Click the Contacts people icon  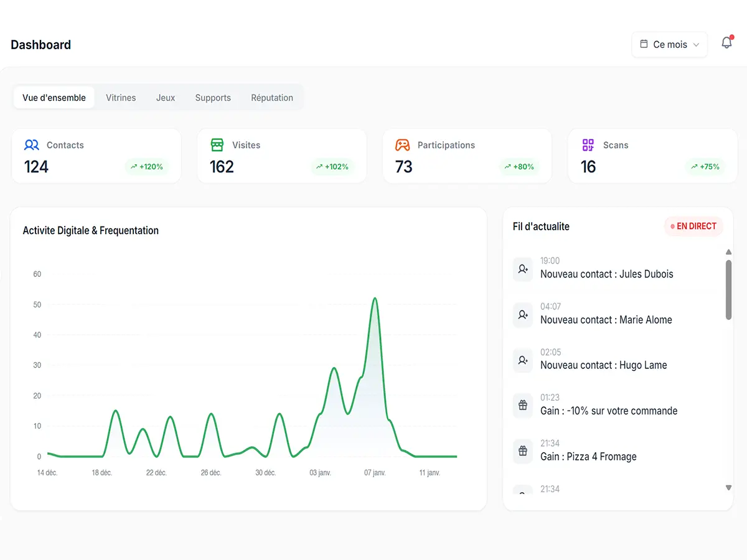31,144
